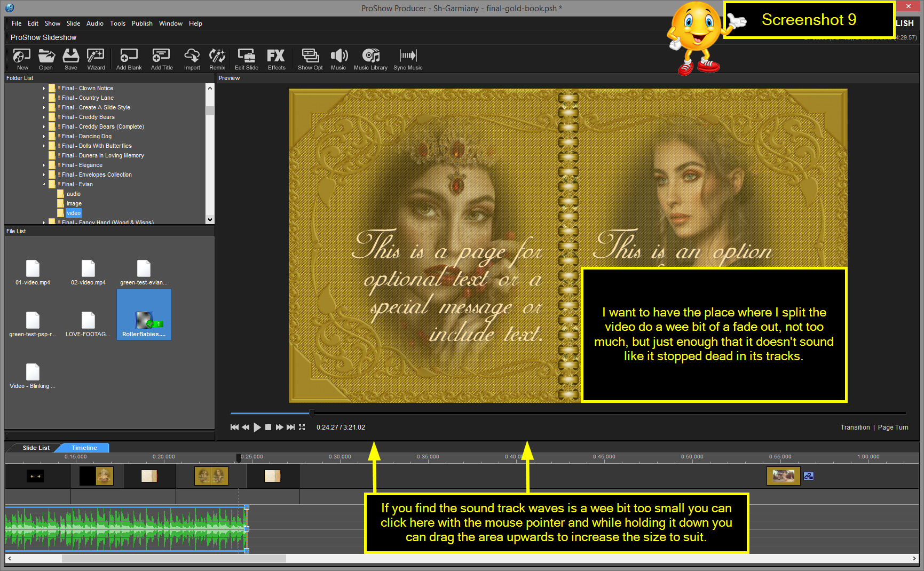Expand Final - Creddy Bears (Complete) folder
The width and height of the screenshot is (924, 571).
click(44, 126)
